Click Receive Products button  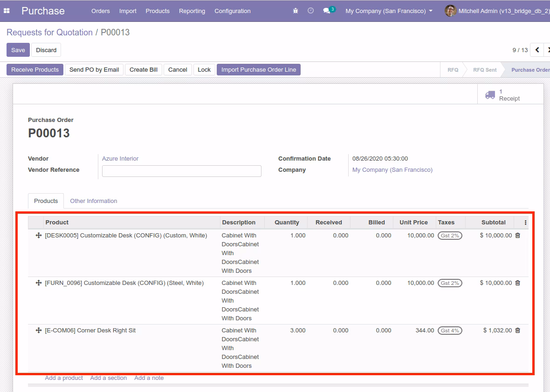[35, 70]
